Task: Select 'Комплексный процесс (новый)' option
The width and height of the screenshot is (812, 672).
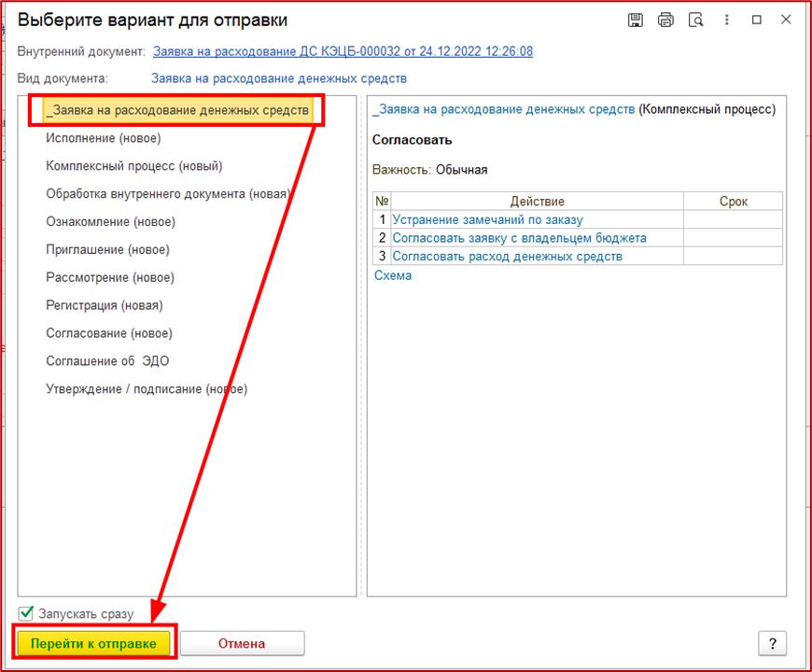Action: tap(134, 166)
